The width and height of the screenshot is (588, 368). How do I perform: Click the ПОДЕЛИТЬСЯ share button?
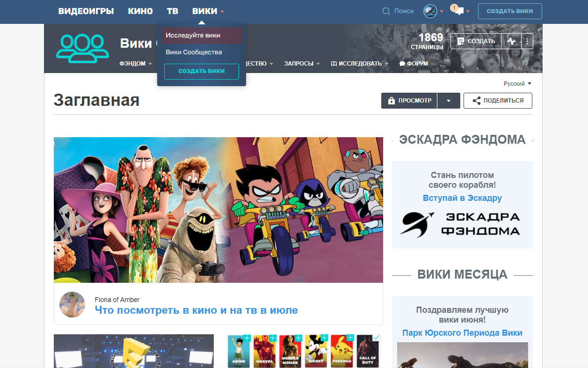(498, 101)
